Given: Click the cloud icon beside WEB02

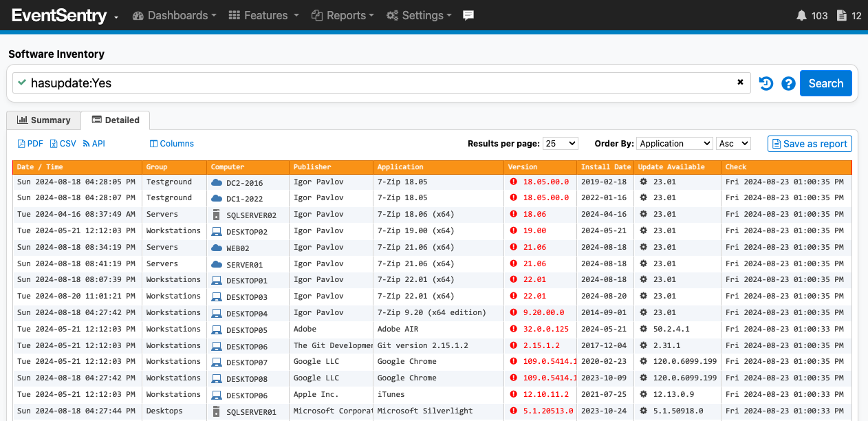Looking at the screenshot, I should [217, 248].
